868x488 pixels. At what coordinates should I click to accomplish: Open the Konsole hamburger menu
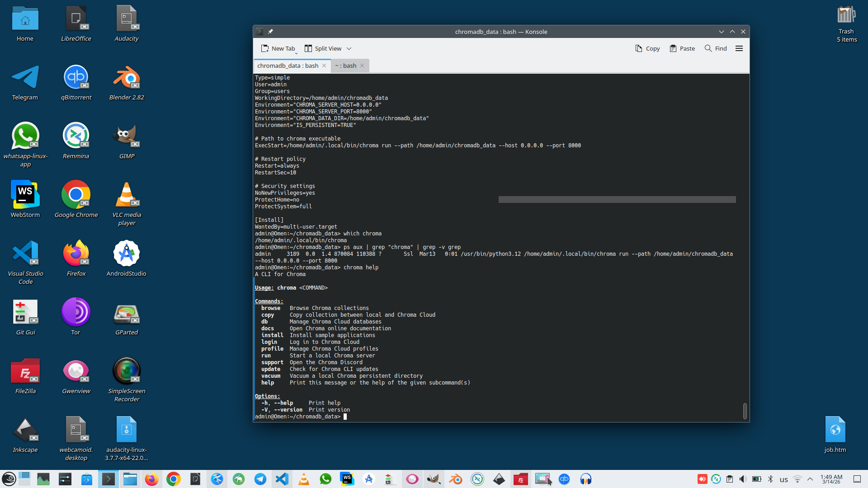click(739, 48)
